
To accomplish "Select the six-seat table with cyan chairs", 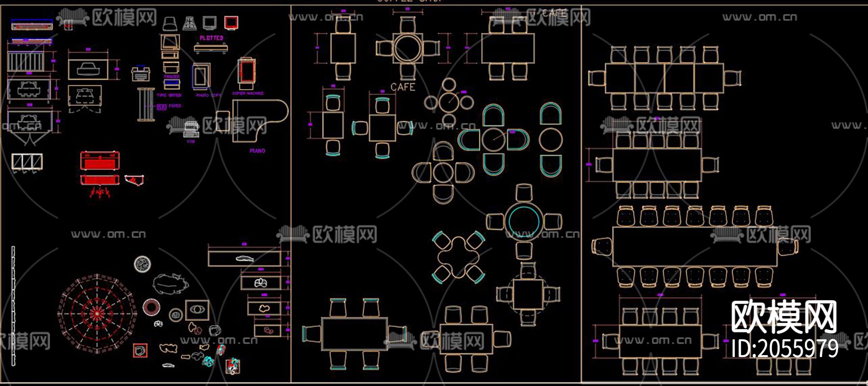I will (x=354, y=334).
